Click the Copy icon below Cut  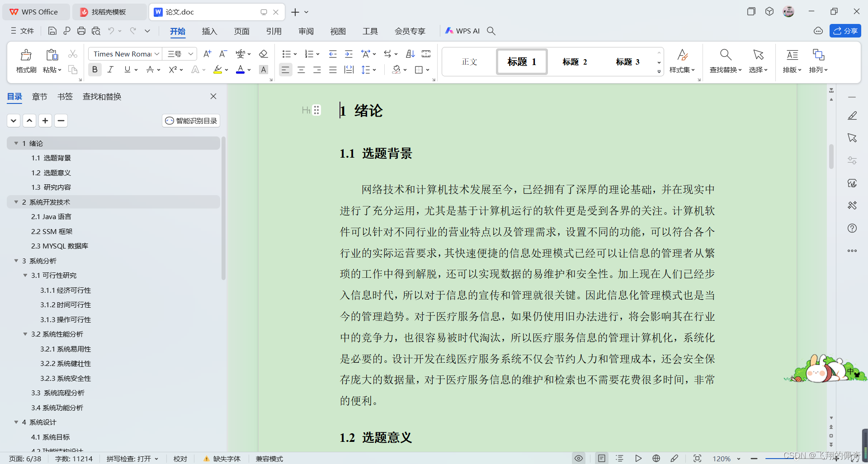point(73,70)
